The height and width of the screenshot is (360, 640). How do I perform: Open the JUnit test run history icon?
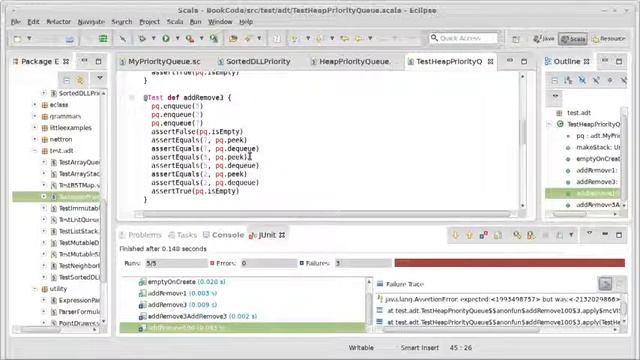[560, 235]
